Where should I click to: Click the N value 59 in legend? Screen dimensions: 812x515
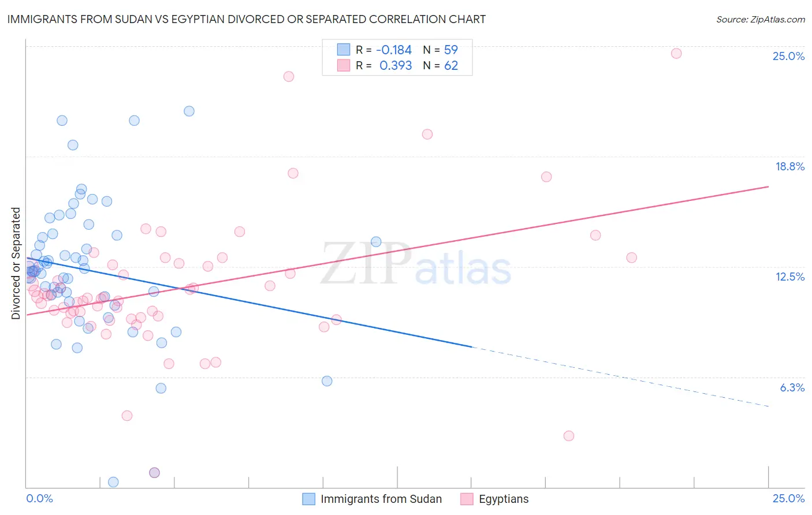pos(451,50)
